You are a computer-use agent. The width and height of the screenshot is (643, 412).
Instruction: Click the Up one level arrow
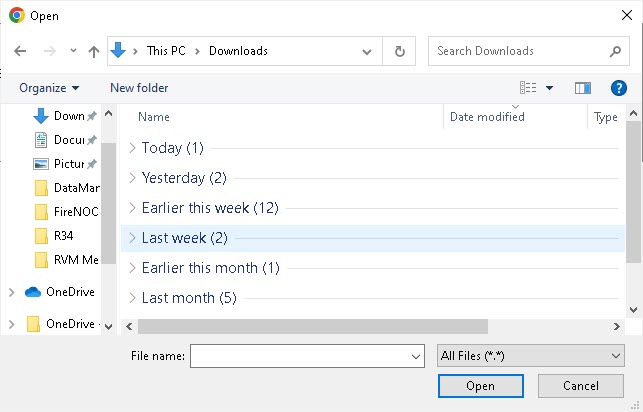[x=94, y=51]
